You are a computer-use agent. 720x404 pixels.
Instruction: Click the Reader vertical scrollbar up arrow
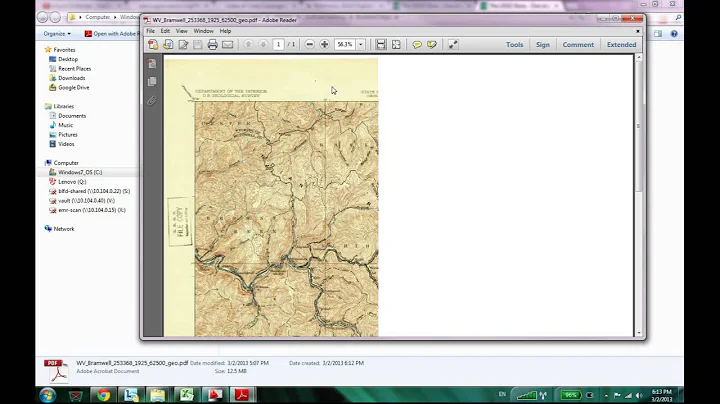638,58
